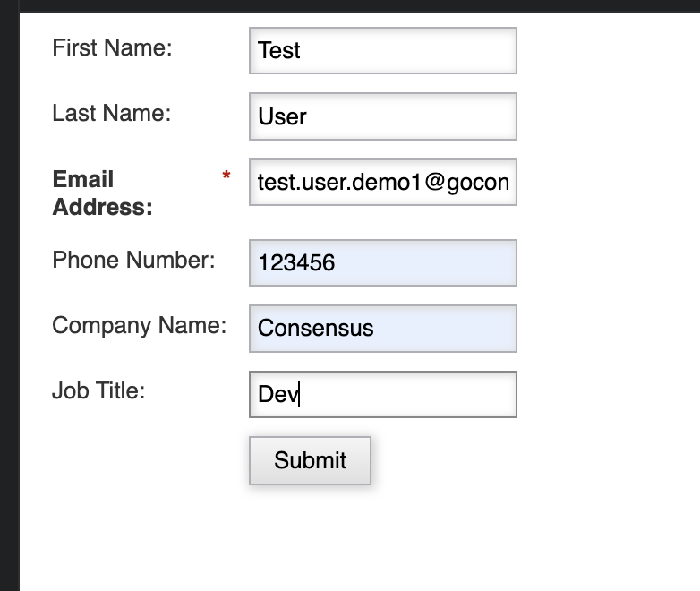Click the Phone Number field containing 123456
Image resolution: width=700 pixels, height=591 pixels.
383,262
